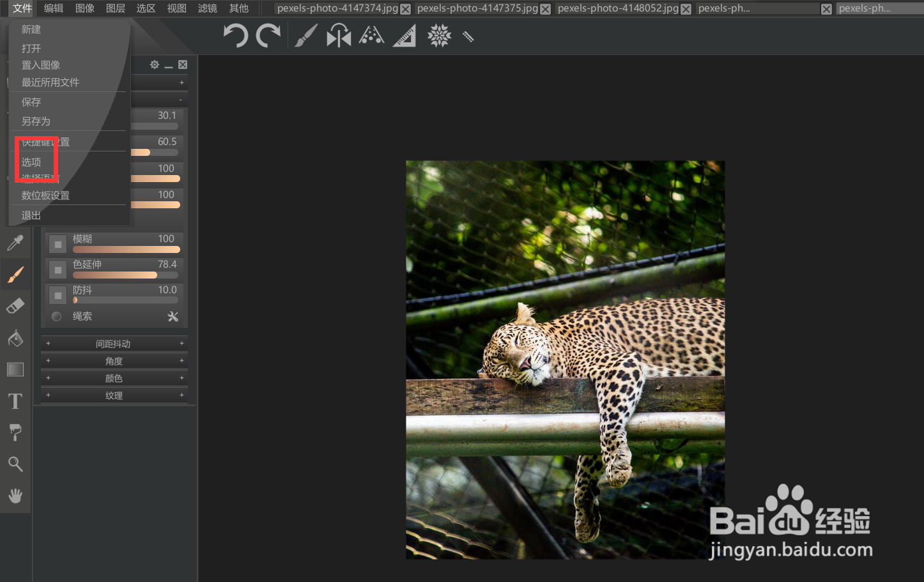Click the leopard photo on the canvas
924x582 pixels.
tap(565, 360)
